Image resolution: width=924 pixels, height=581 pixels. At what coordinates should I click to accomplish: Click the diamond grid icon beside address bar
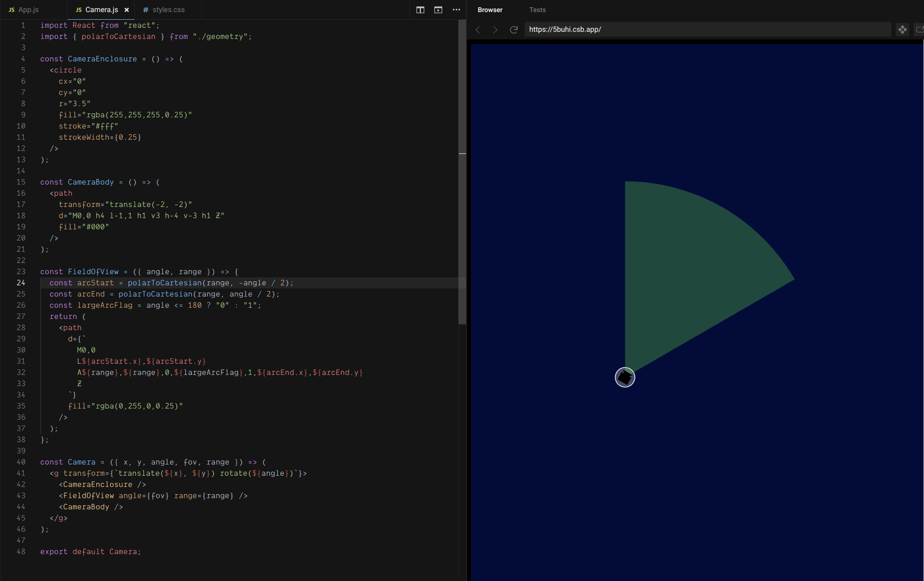point(903,30)
